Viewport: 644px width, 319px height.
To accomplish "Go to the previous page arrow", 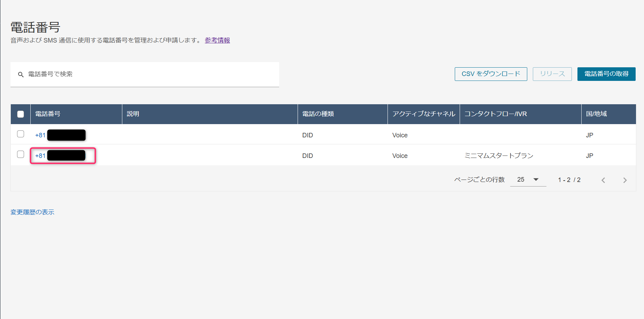I will click(603, 180).
